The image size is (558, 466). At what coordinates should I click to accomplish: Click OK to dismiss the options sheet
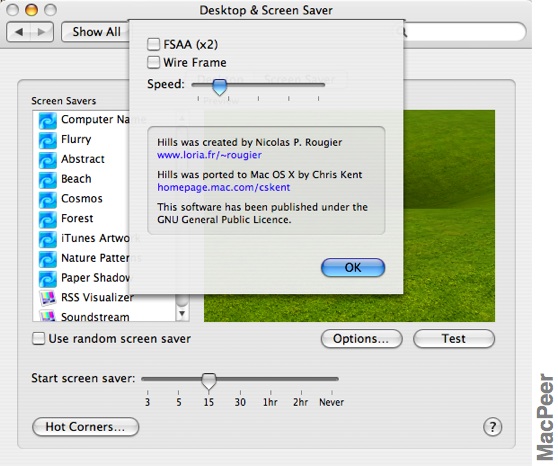click(x=353, y=267)
